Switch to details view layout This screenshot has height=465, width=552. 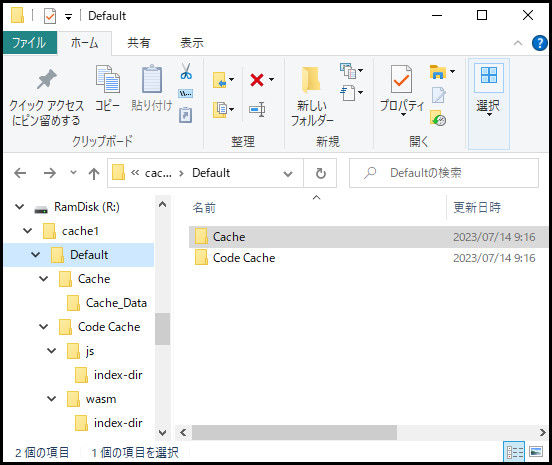coord(514,452)
